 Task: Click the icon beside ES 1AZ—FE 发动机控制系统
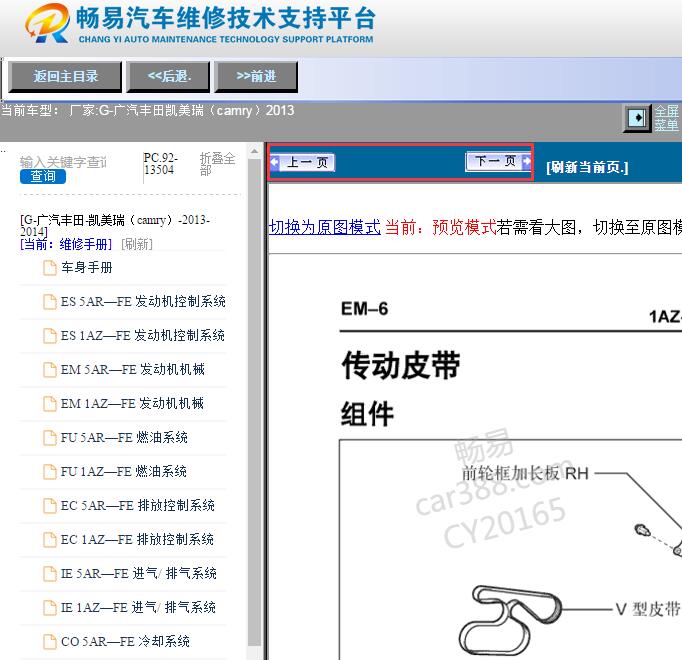[50, 335]
